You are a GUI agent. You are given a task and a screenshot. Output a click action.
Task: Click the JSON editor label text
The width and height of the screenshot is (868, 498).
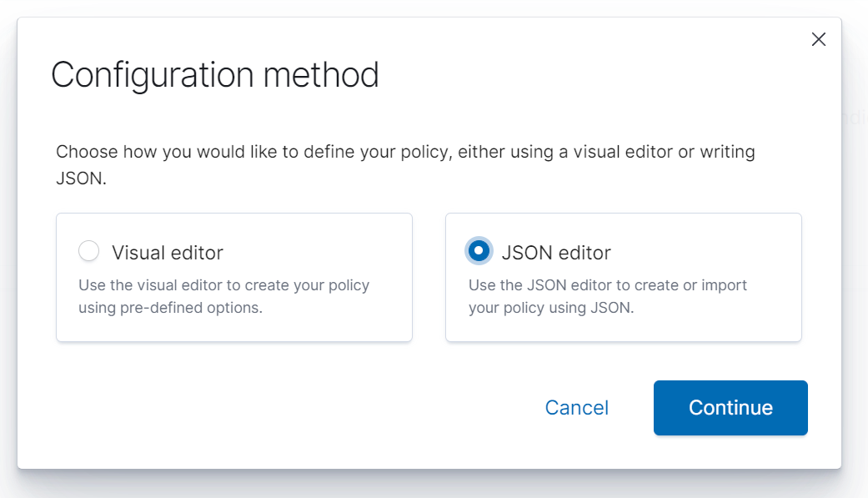pyautogui.click(x=556, y=251)
